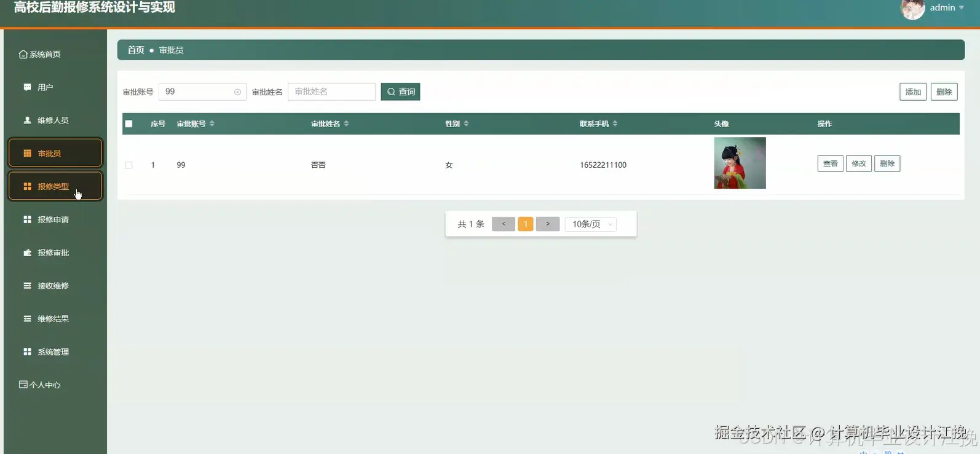Open the admin user dropdown
The image size is (980, 454).
[947, 7]
